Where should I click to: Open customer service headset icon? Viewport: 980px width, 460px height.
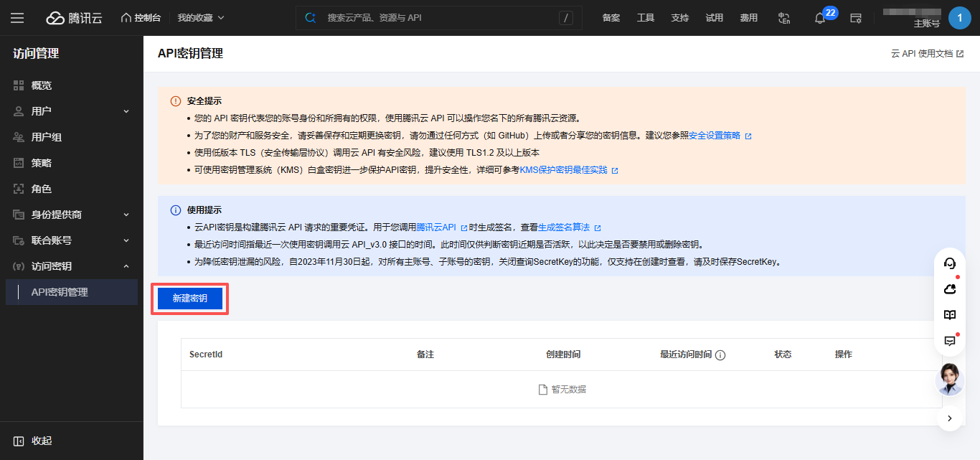click(950, 263)
